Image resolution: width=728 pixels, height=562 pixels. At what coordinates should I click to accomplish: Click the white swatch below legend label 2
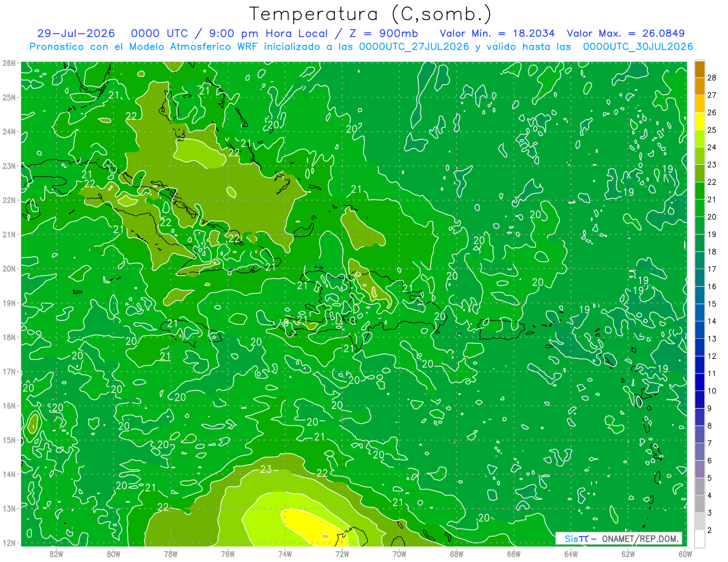click(x=699, y=538)
